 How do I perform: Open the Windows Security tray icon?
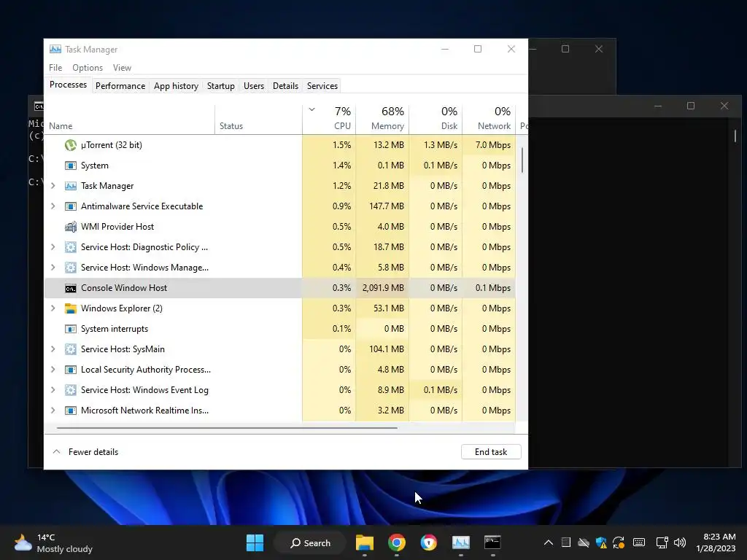(x=601, y=542)
